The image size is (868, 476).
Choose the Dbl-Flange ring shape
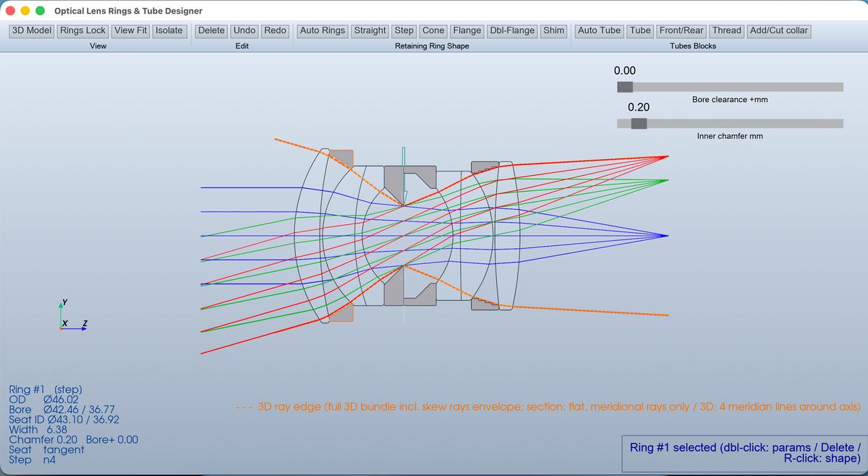click(x=512, y=30)
